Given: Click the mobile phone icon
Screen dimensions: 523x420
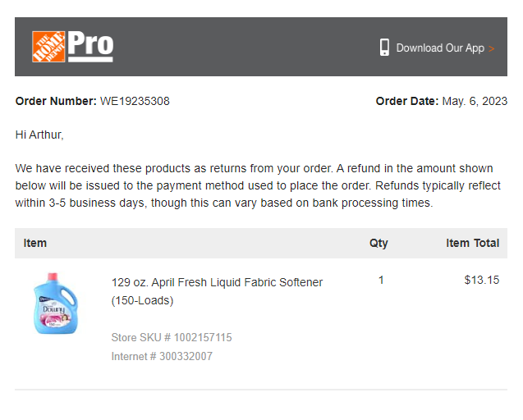Looking at the screenshot, I should 384,48.
